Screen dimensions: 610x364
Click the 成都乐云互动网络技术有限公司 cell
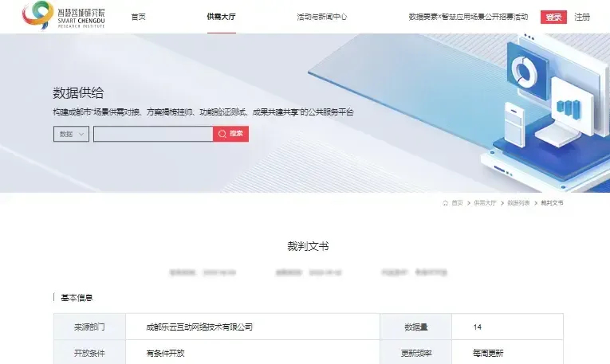253,327
